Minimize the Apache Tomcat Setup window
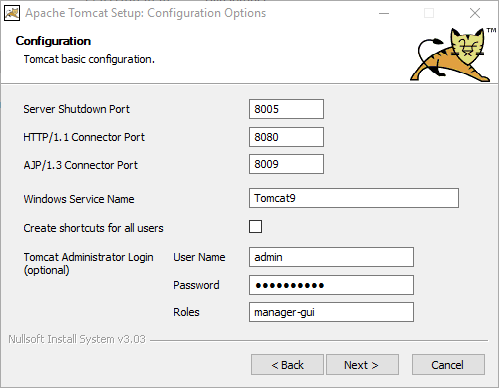This screenshot has width=499, height=388. click(384, 13)
